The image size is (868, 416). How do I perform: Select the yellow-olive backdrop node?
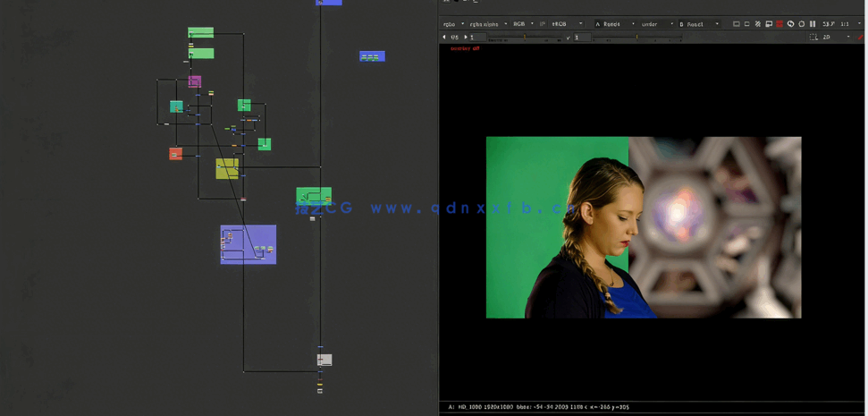(227, 169)
